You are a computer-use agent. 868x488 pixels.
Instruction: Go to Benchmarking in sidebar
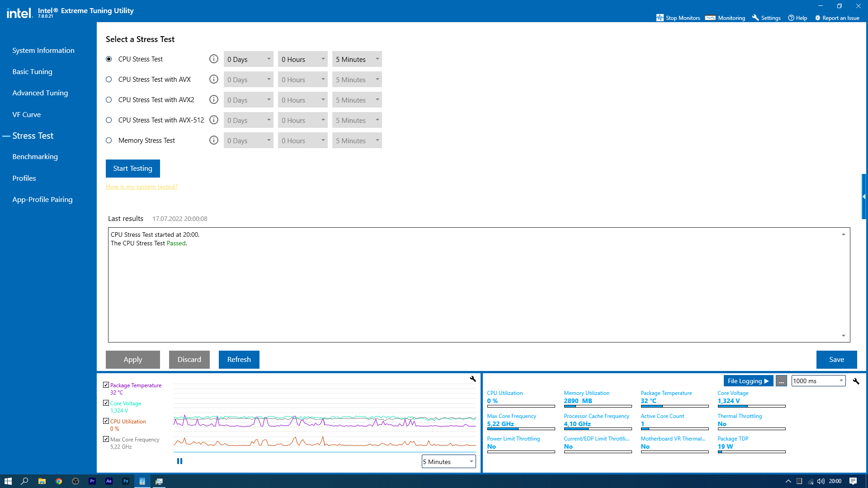click(35, 157)
